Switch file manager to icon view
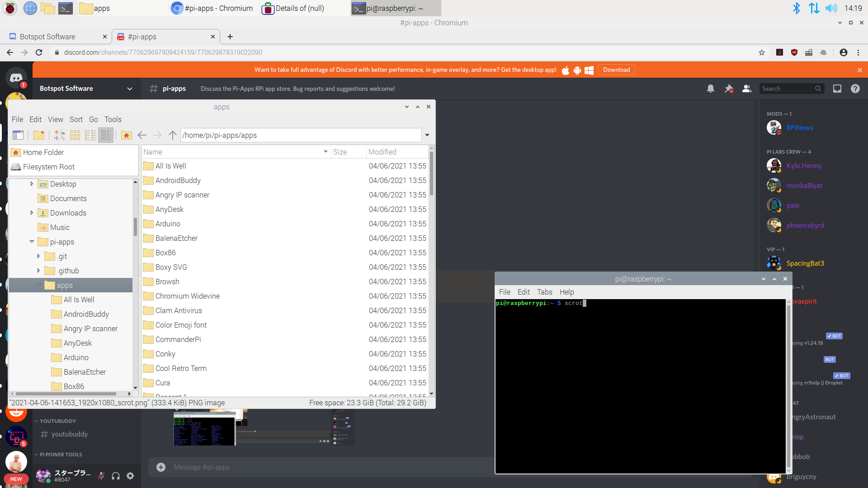 (x=75, y=135)
